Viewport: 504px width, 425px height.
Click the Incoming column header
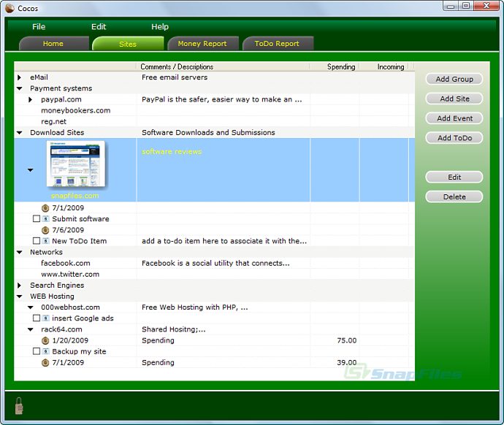[x=384, y=67]
